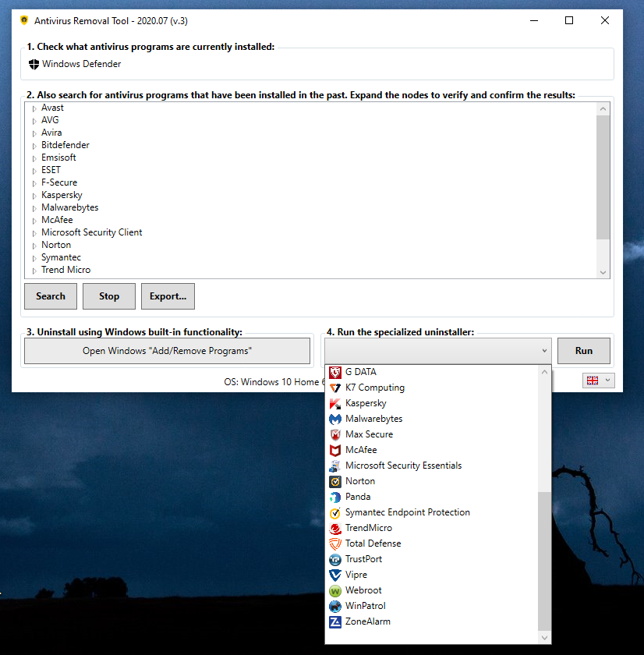Select the Symantec row in the results tree
Screen dimensions: 644x655
[61, 258]
